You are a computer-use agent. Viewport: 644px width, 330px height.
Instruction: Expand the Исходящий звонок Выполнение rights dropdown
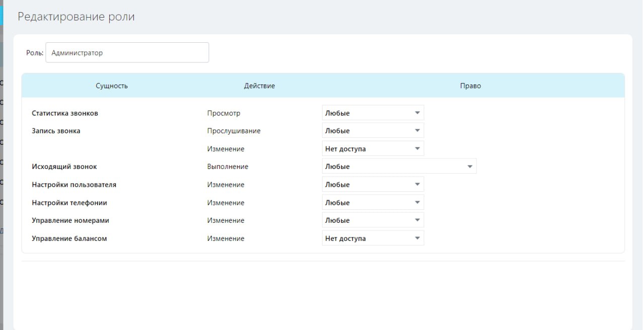pyautogui.click(x=399, y=167)
